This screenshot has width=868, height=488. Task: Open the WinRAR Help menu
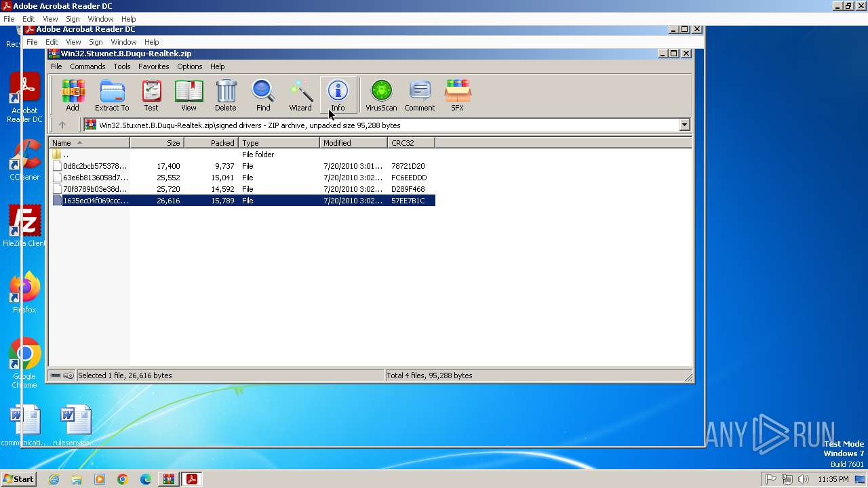tap(217, 66)
